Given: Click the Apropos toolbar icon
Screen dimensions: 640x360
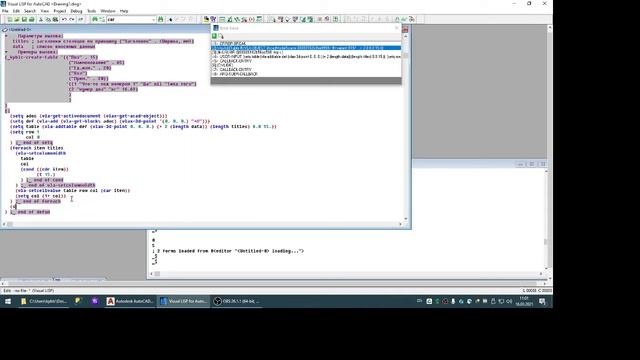Looking at the screenshot, I should (251, 19).
